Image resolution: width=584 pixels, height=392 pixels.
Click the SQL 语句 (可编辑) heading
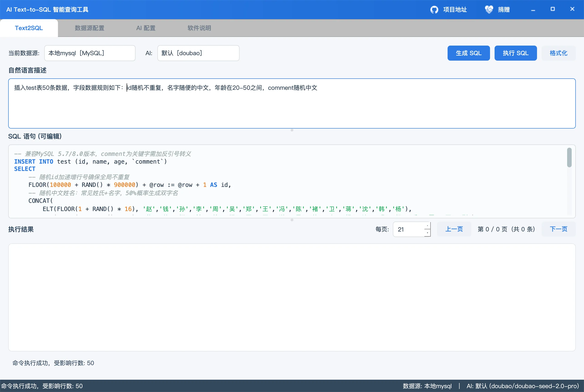(x=35, y=136)
